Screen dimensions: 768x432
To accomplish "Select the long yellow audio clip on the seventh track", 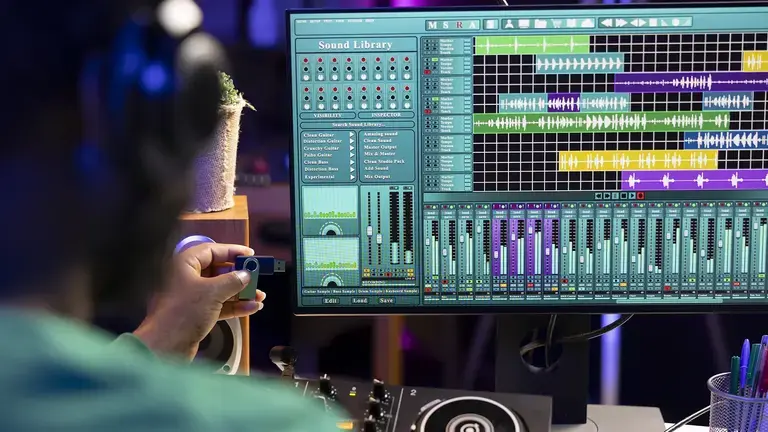I will click(x=638, y=160).
